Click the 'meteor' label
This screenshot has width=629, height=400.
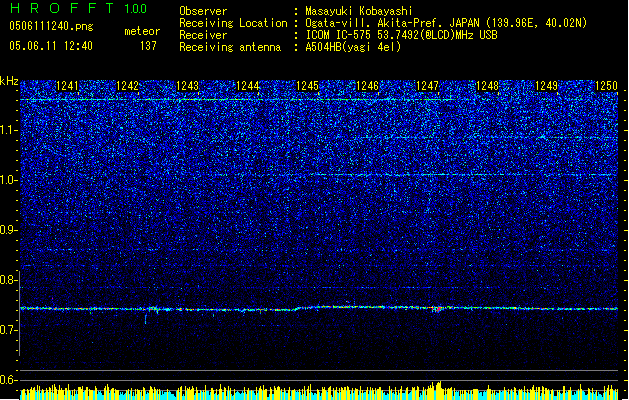142,31
